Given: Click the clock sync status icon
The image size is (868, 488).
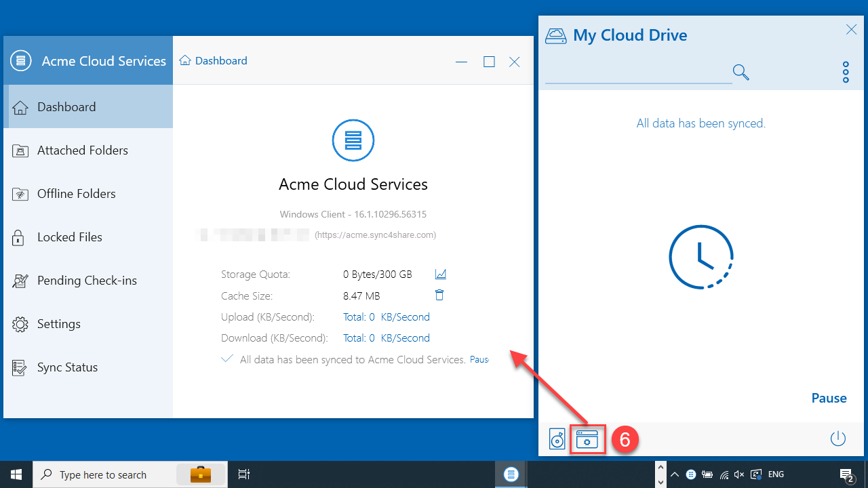Looking at the screenshot, I should [x=701, y=258].
